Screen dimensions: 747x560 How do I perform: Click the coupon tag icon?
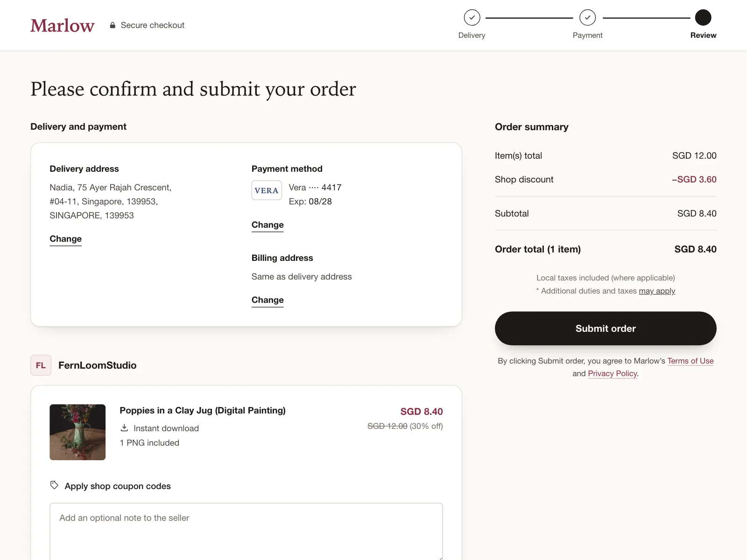[54, 485]
